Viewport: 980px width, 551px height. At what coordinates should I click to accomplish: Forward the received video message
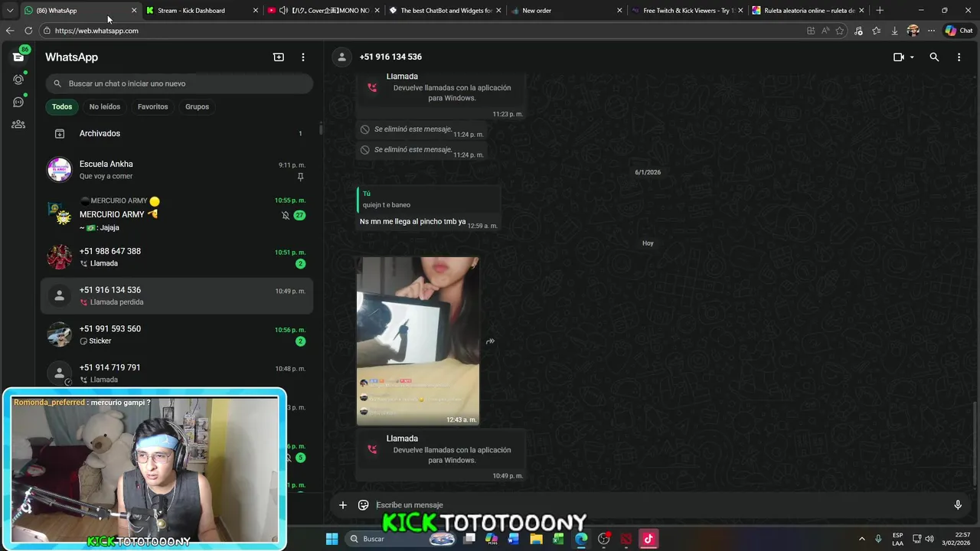click(x=490, y=341)
